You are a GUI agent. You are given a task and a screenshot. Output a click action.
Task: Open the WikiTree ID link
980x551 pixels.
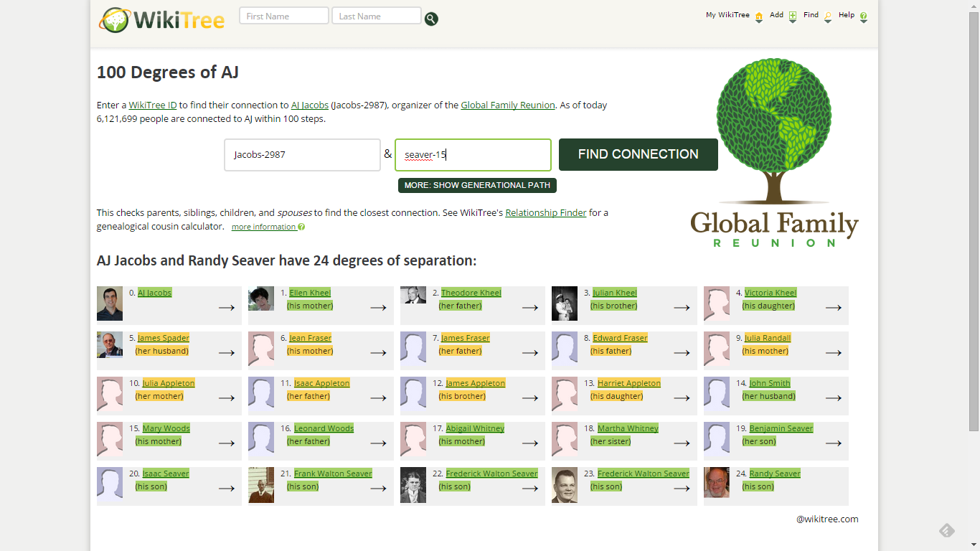[x=153, y=105]
